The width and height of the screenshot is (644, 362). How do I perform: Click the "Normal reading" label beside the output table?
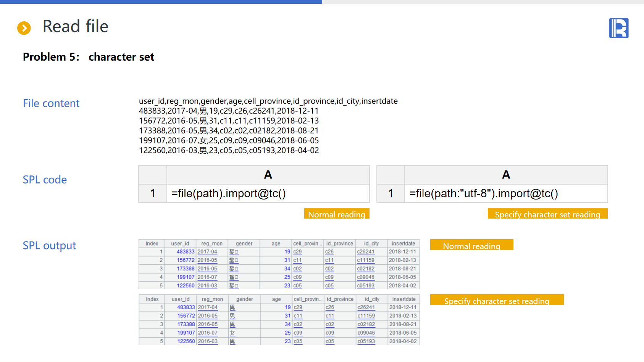(x=471, y=246)
